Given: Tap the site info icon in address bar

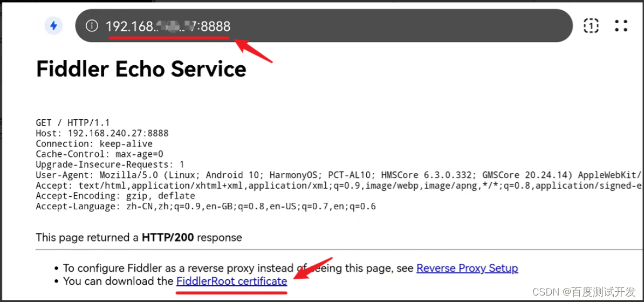Looking at the screenshot, I should (92, 26).
